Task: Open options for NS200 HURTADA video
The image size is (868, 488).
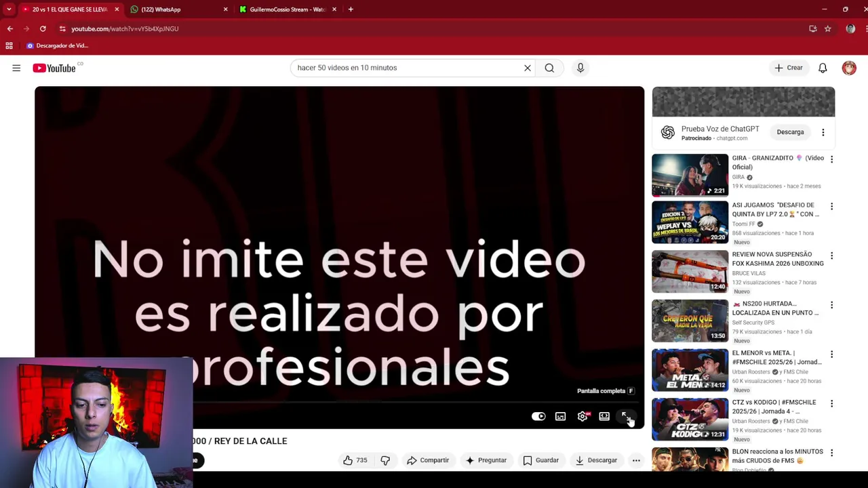Action: pyautogui.click(x=832, y=305)
